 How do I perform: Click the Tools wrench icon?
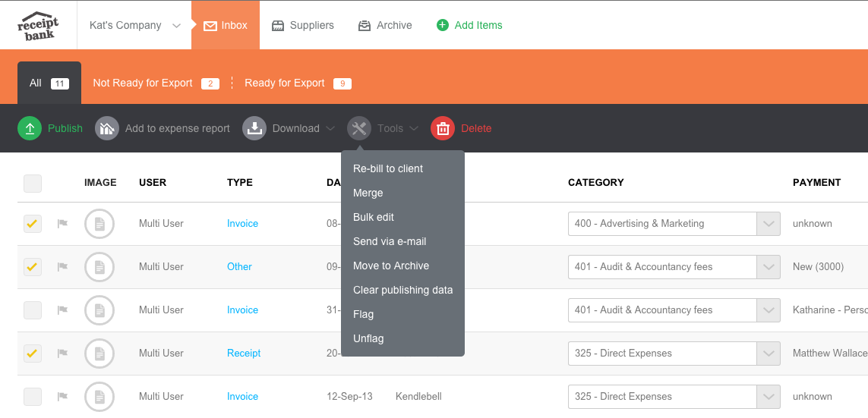(359, 128)
